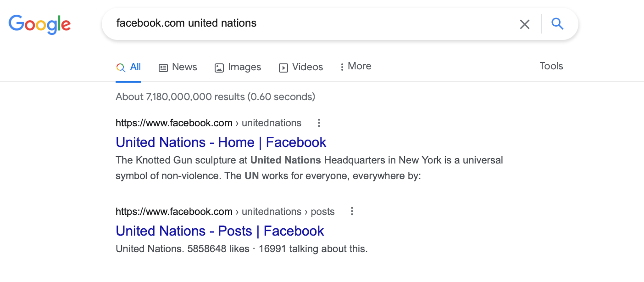Screen dimensions: 644x282
Task: Switch to the Videos tab
Action: pos(307,67)
